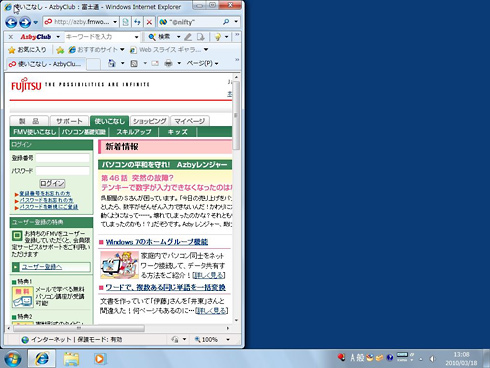Click the 無料 PC course thumbnail icon
This screenshot has width=490, height=368.
click(x=23, y=297)
